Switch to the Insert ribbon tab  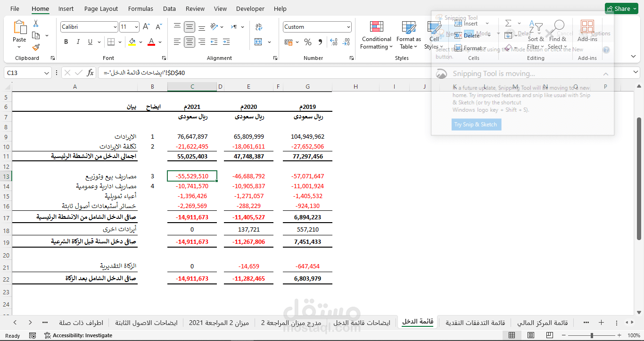pos(66,8)
